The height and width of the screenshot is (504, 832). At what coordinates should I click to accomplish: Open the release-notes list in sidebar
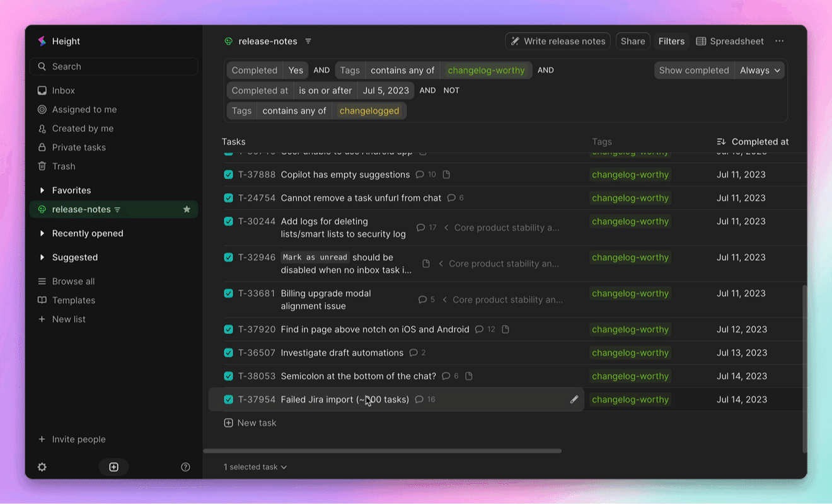tap(113, 209)
